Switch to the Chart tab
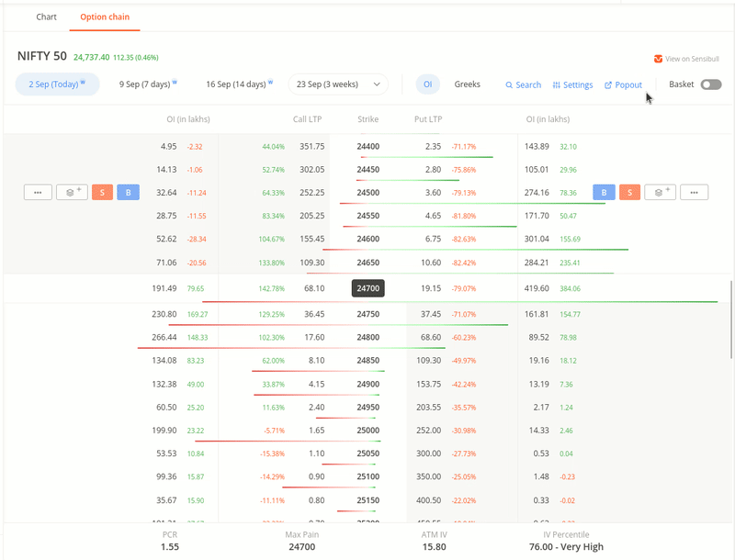 (x=46, y=17)
